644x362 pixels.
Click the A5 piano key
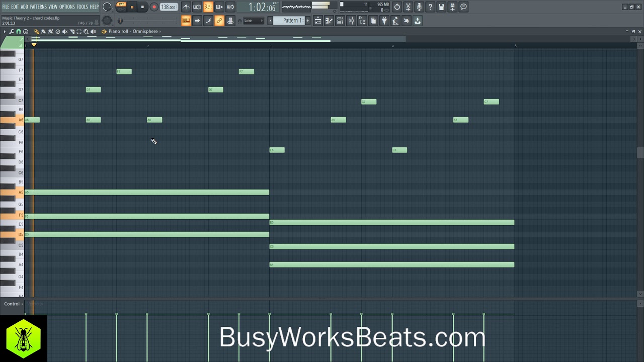click(12, 192)
